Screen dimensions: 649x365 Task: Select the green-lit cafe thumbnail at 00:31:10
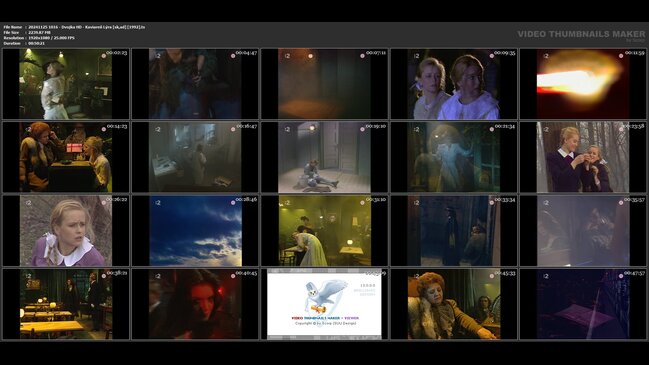point(324,231)
